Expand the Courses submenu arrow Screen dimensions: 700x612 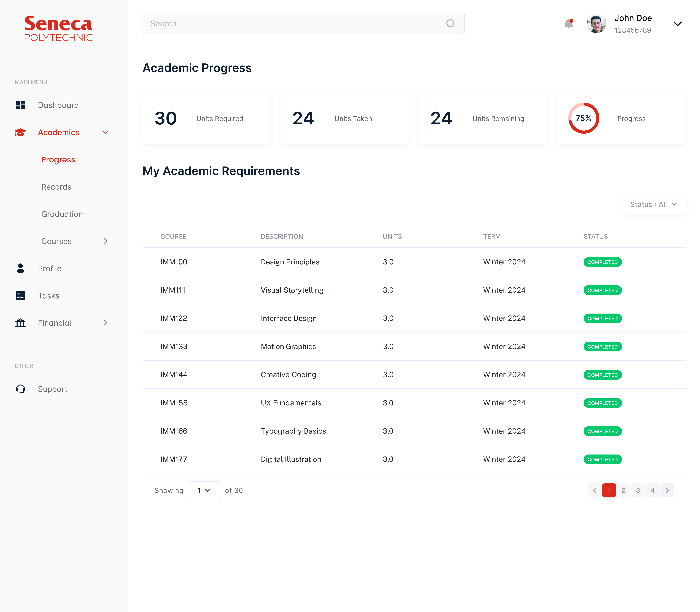(105, 241)
